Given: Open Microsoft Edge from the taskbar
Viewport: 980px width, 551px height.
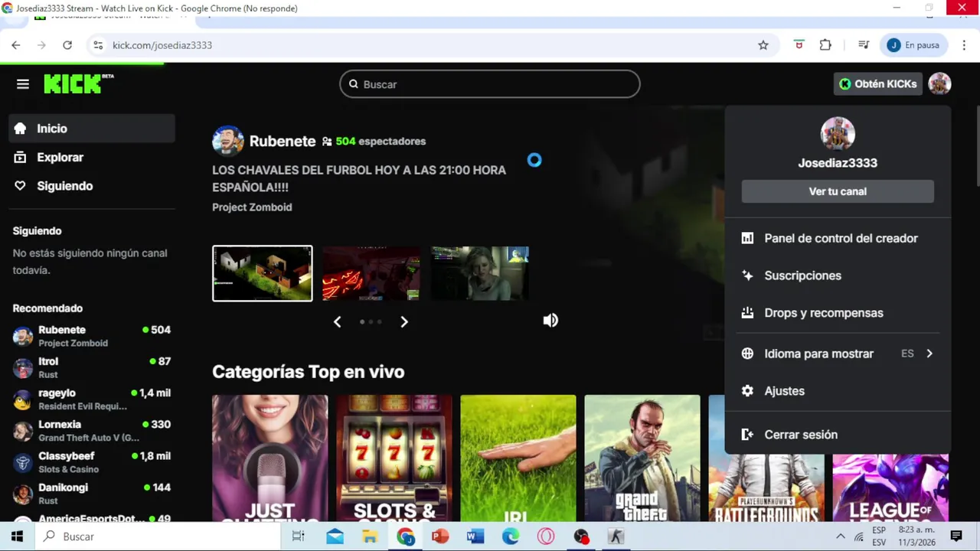Looking at the screenshot, I should click(x=511, y=536).
